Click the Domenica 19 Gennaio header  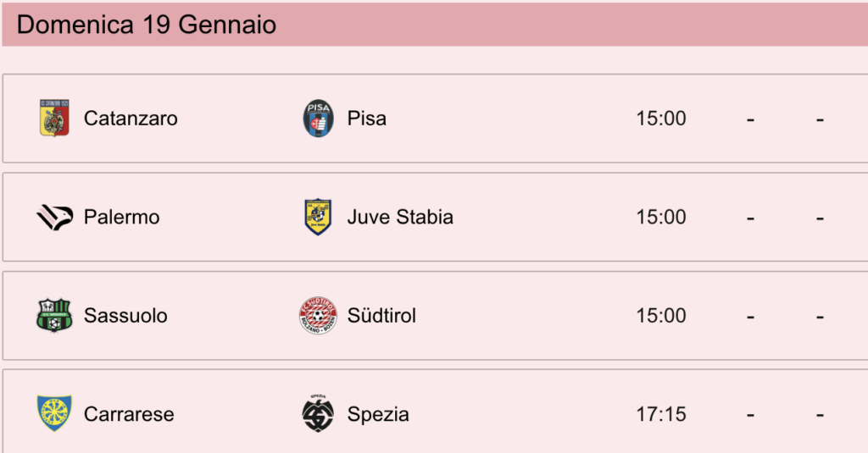click(x=147, y=25)
